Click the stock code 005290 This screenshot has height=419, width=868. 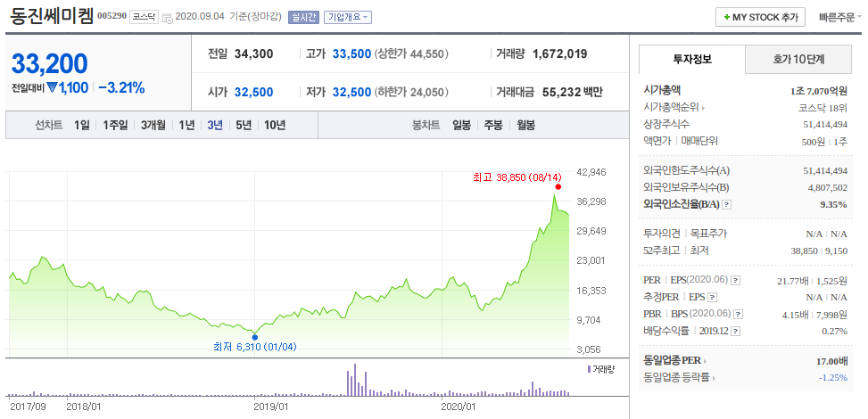click(x=112, y=16)
